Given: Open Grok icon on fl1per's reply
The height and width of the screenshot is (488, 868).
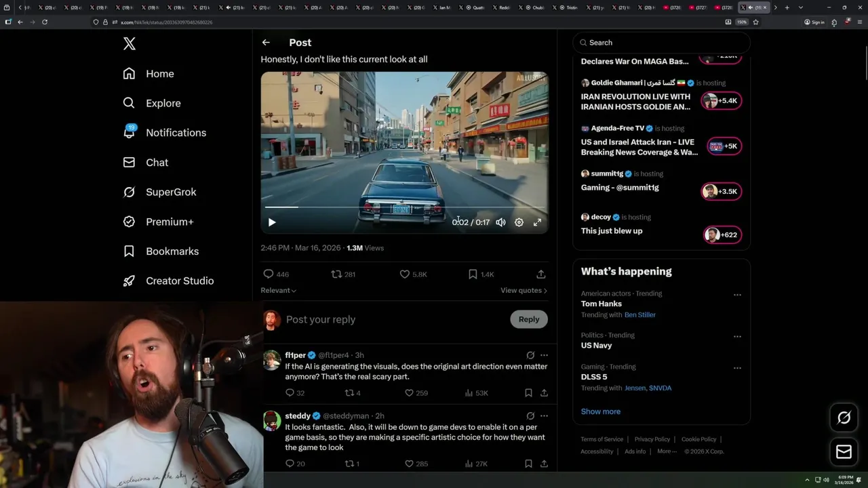Looking at the screenshot, I should pos(530,355).
